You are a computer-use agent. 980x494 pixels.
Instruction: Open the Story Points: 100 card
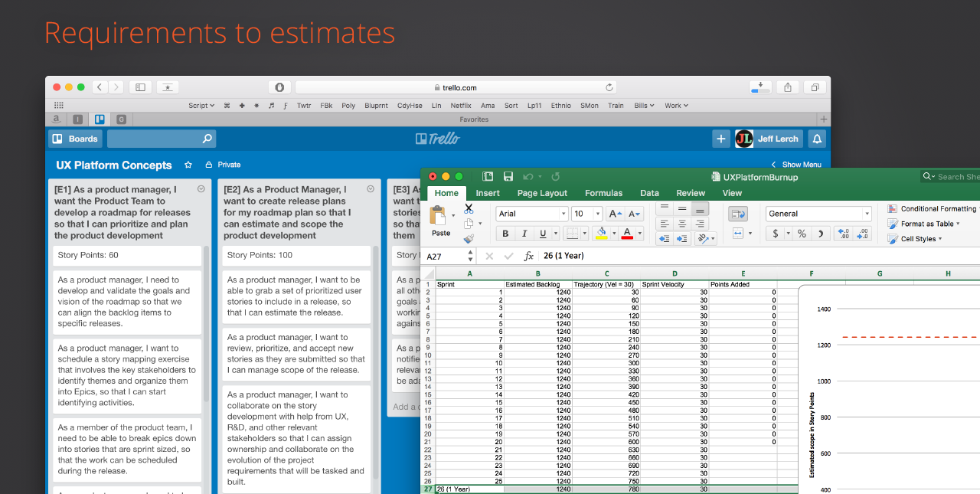[296, 255]
